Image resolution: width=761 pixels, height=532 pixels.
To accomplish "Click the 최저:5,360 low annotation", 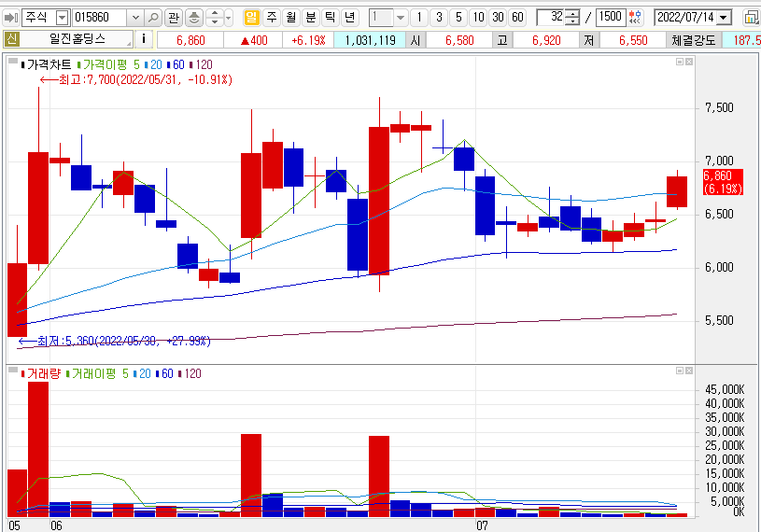I will click(115, 341).
